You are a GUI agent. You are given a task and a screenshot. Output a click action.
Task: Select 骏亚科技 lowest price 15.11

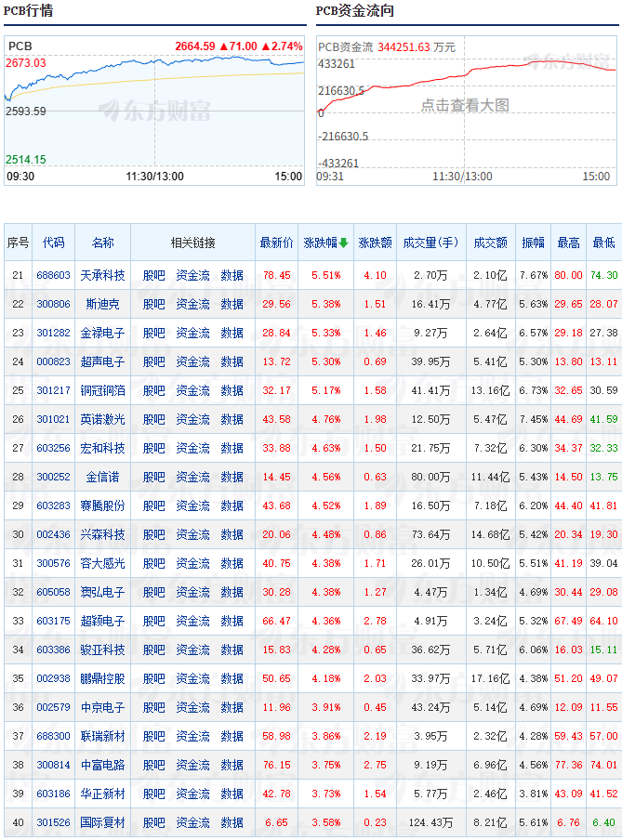tap(603, 650)
